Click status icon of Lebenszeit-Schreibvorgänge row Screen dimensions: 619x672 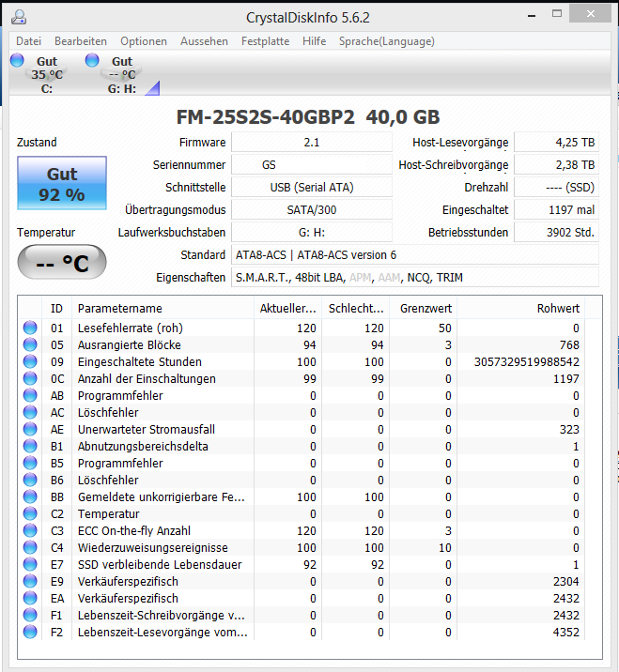pos(30,615)
